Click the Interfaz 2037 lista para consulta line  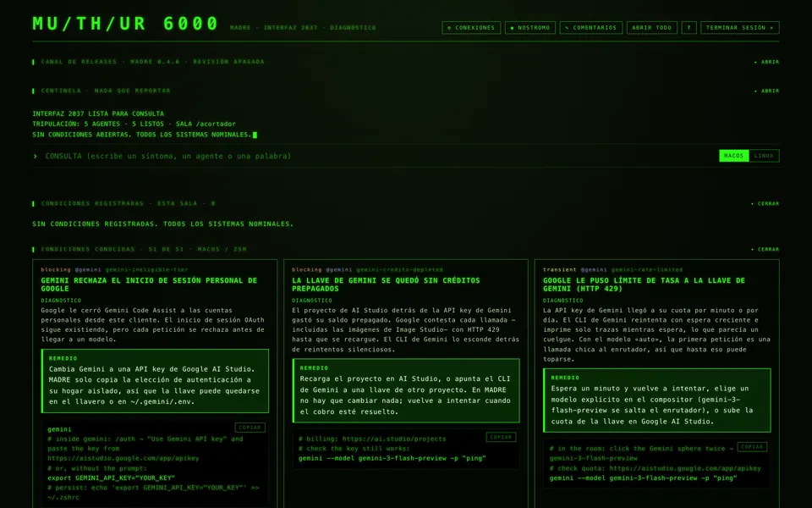(x=98, y=113)
